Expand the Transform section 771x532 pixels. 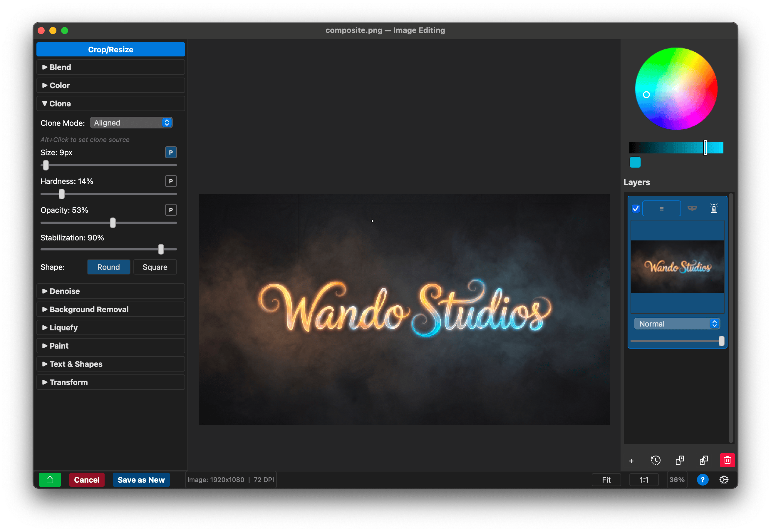point(110,382)
